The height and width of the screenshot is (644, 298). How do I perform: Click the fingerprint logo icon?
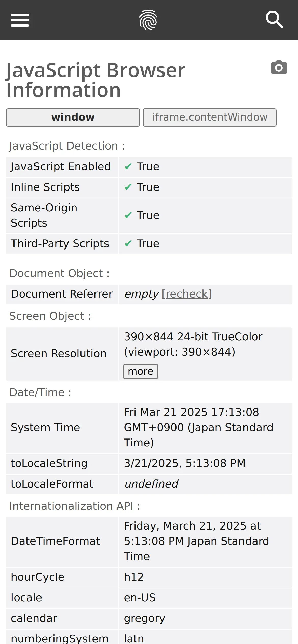(148, 20)
